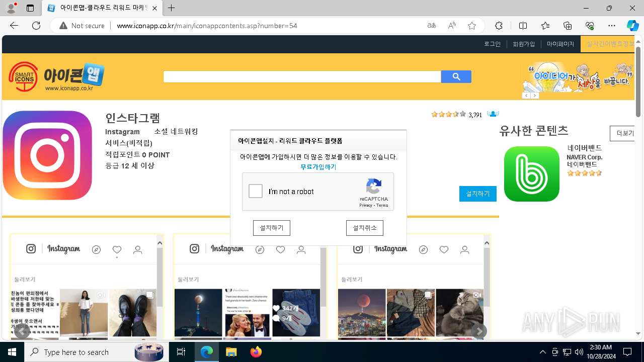Open a new tab with plus button

point(172,8)
